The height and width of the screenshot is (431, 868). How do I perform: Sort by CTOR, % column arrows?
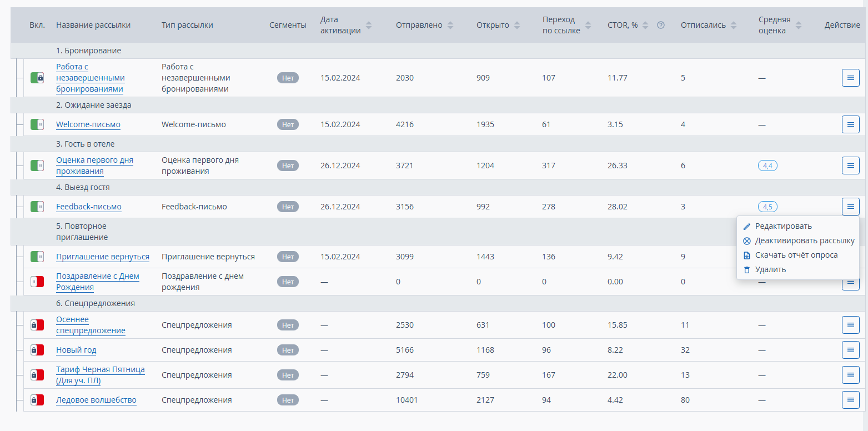coord(645,25)
